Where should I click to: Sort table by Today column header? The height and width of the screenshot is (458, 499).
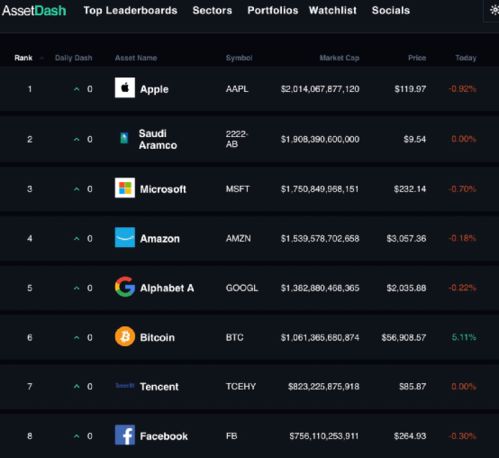(x=466, y=58)
